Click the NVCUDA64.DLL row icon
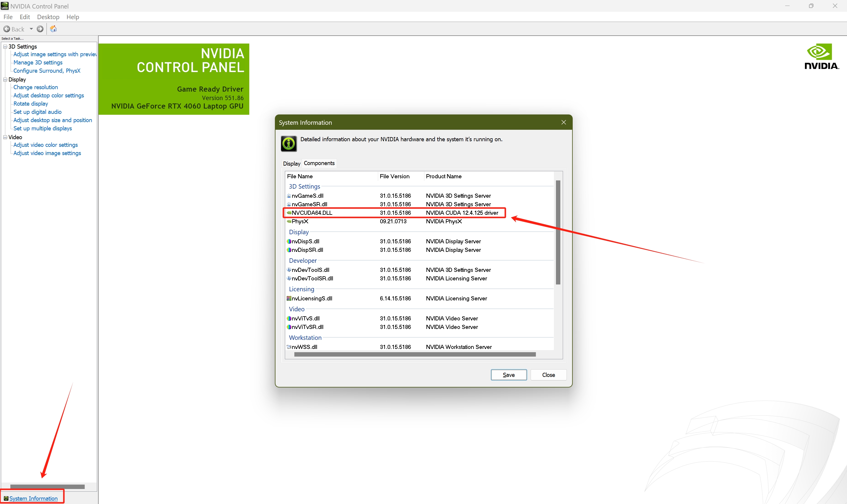847x504 pixels. 289,213
